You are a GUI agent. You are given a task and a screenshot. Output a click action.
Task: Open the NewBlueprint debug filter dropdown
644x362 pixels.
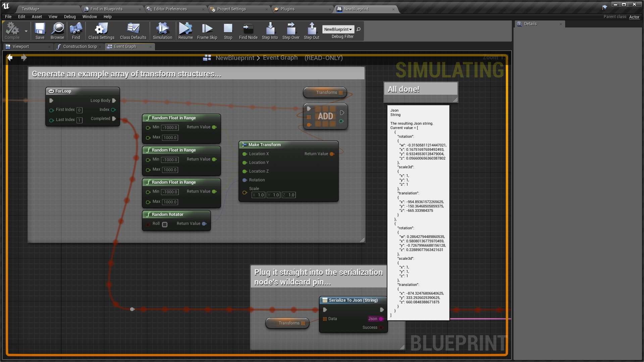(338, 29)
